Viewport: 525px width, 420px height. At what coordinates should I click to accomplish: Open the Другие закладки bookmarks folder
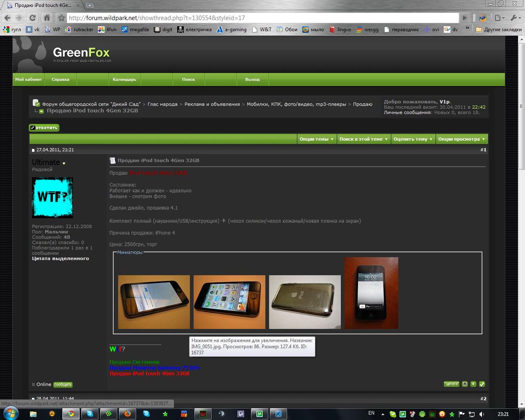[x=499, y=30]
